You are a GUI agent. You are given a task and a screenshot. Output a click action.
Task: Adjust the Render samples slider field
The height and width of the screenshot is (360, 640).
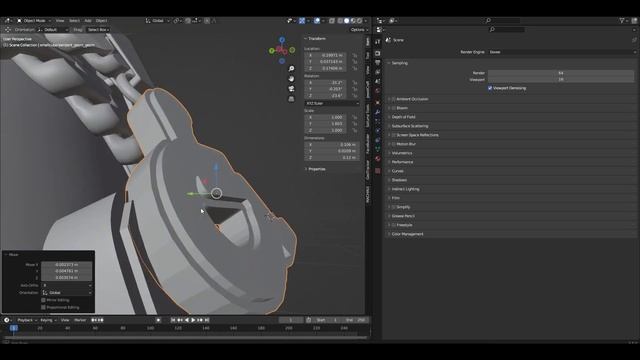561,73
